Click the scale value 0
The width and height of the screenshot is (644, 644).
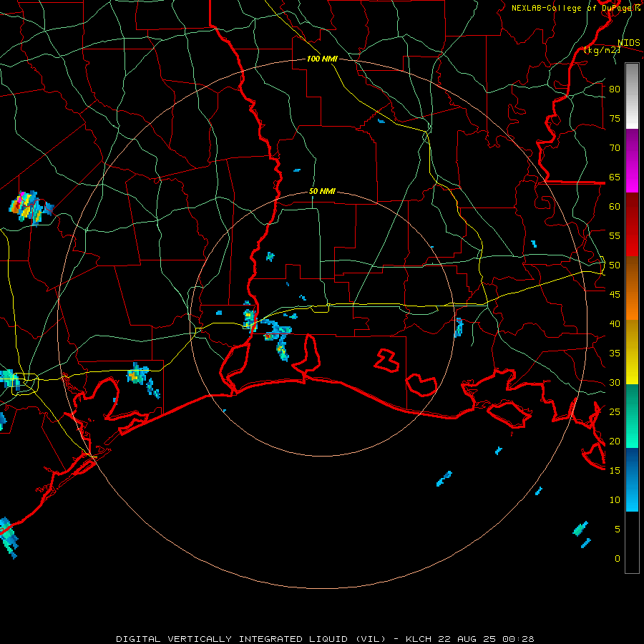pos(618,559)
